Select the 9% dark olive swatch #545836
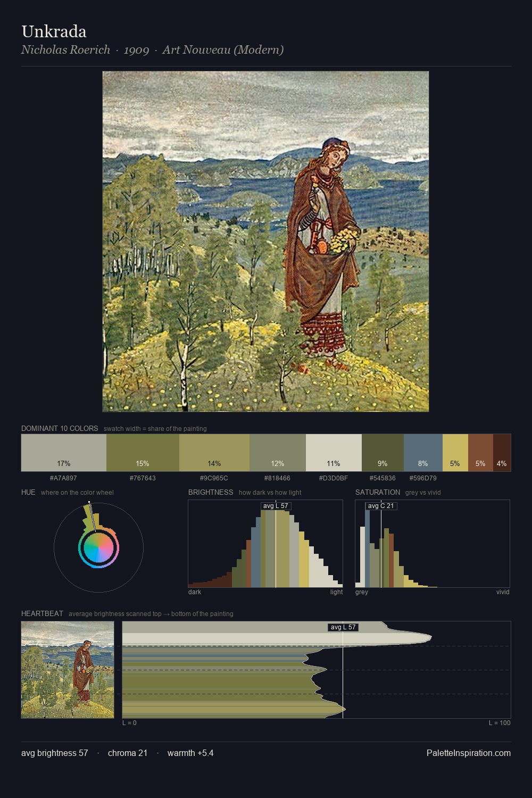532x798 pixels. (383, 453)
